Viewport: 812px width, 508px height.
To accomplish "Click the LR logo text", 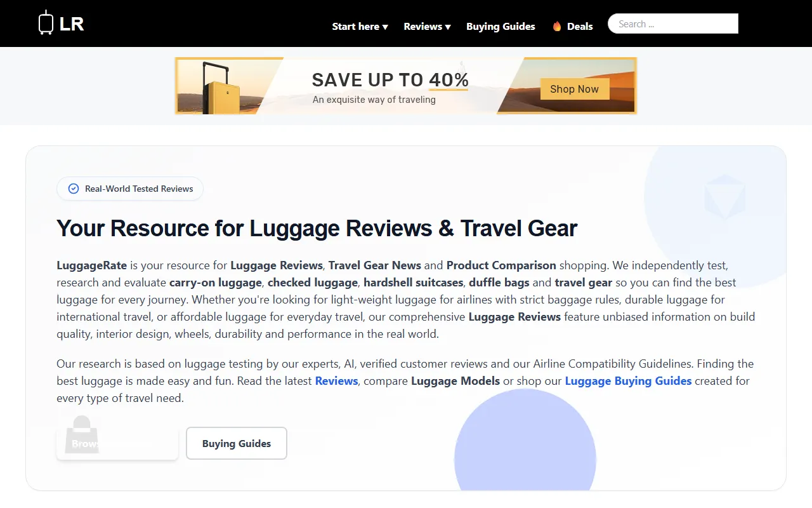I will [x=71, y=24].
